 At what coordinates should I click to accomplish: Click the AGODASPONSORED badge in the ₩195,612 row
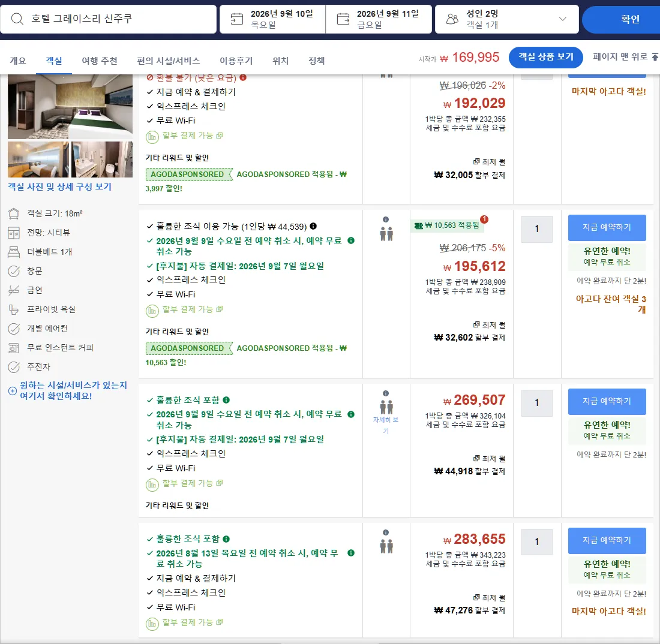click(x=189, y=348)
